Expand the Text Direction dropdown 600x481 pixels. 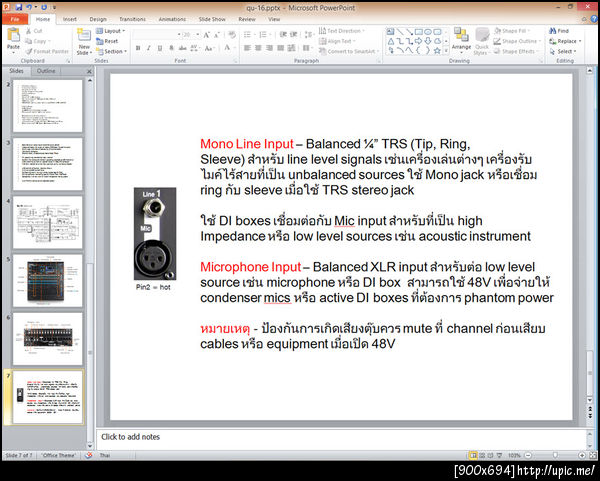[342, 31]
